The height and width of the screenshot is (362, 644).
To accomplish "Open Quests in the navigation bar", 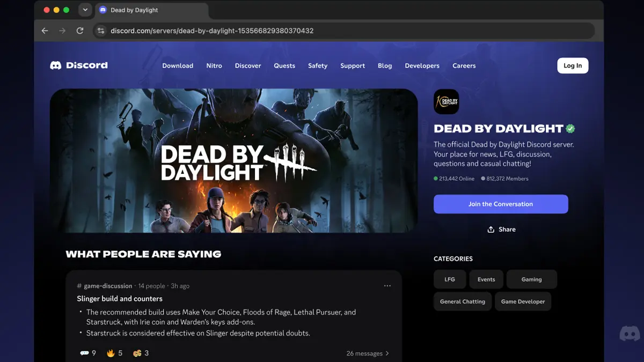I will (x=284, y=65).
